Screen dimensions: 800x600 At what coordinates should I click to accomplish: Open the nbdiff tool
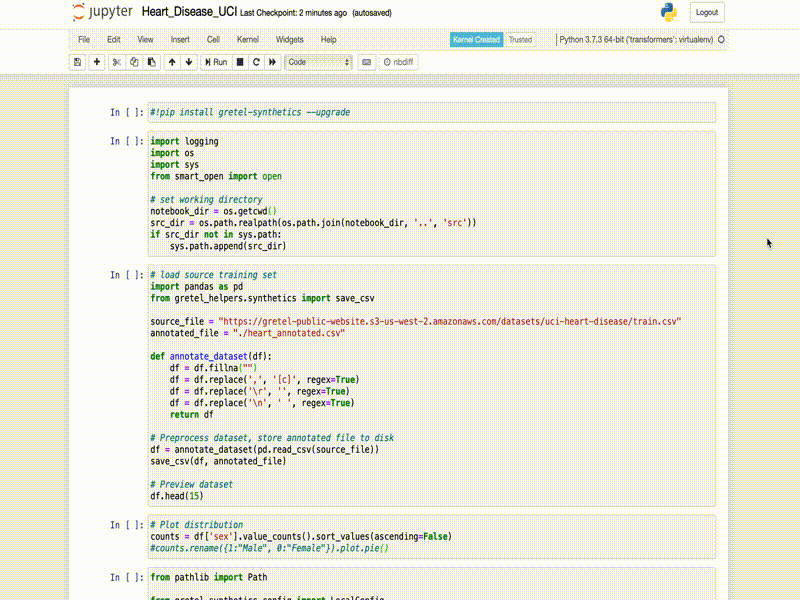pyautogui.click(x=398, y=62)
